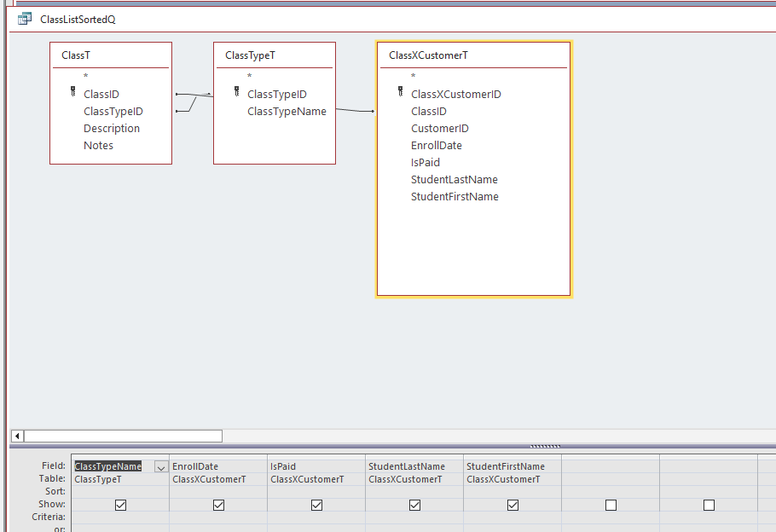Screen dimensions: 776x532
Task: Select the ClassListSortedQ tab
Action: [77, 19]
